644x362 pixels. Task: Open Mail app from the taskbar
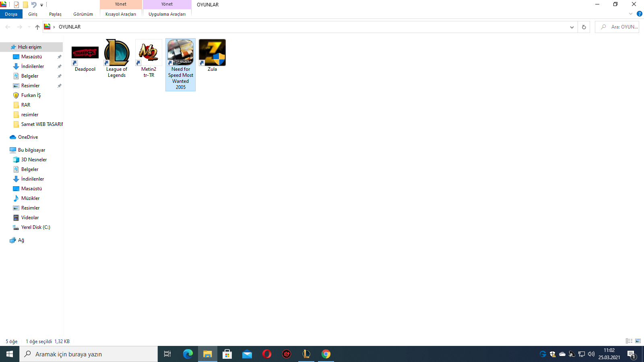[x=247, y=354]
